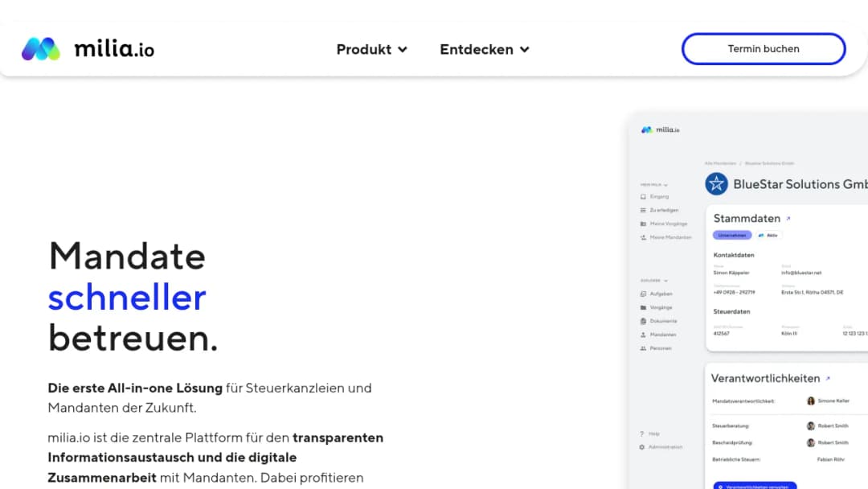Click the Kontaktdaten section label
This screenshot has width=868, height=489.
(x=734, y=255)
